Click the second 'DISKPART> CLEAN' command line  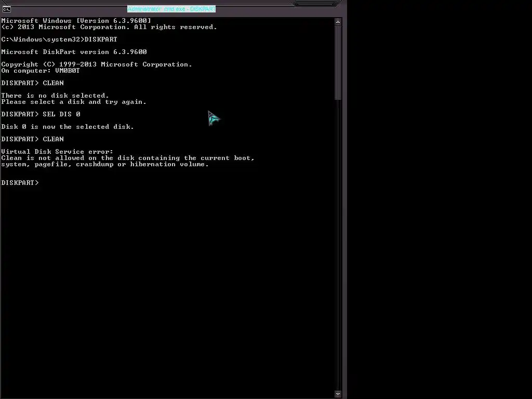point(33,139)
